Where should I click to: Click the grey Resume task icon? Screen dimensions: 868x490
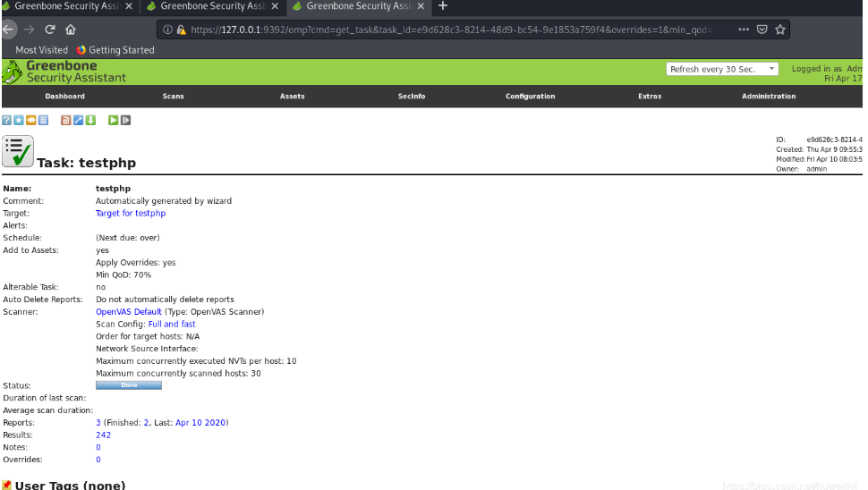125,120
